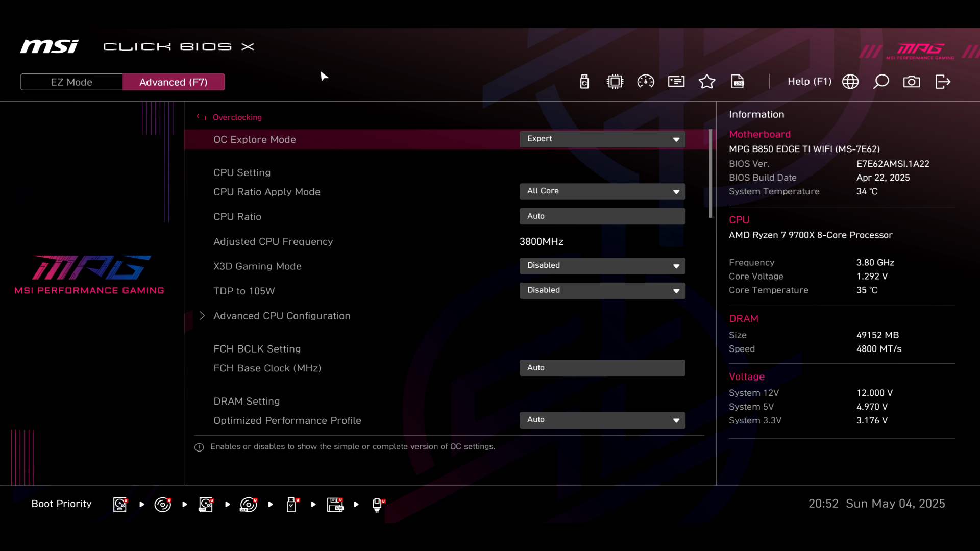Screen dimensions: 980x551
Task: Click the LOG file icon
Action: pos(738,82)
